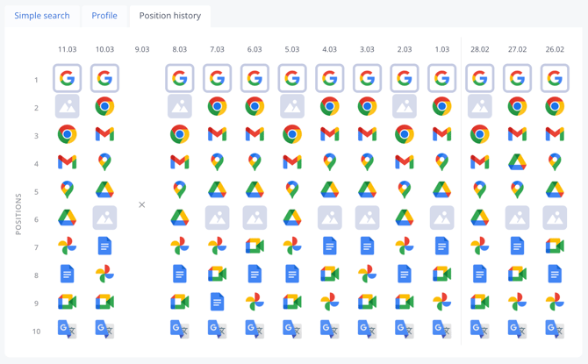Select the Chrome icon in the 5.03 column

(292, 135)
